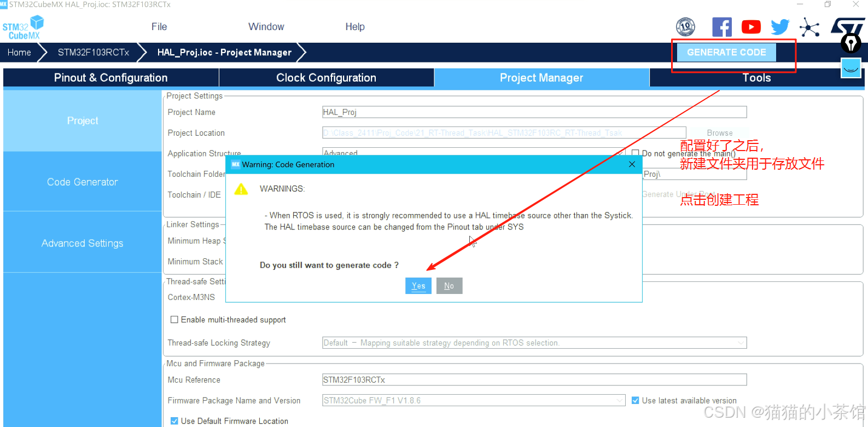Enable multi-threaded support checkbox

tap(174, 320)
